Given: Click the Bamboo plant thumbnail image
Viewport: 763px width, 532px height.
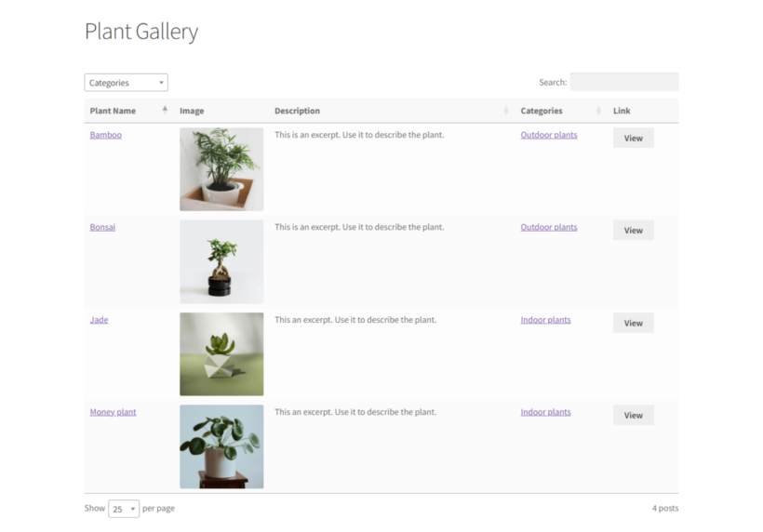Looking at the screenshot, I should click(221, 169).
